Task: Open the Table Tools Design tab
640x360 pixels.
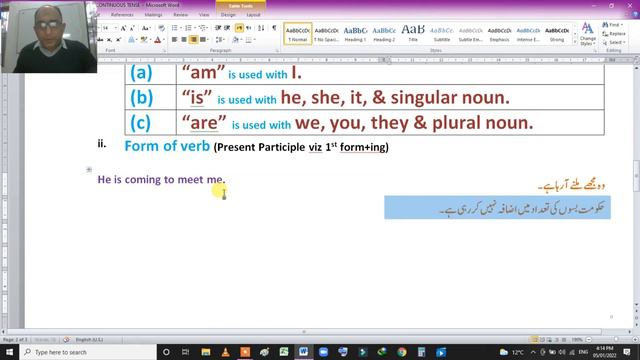Action: coord(228,15)
